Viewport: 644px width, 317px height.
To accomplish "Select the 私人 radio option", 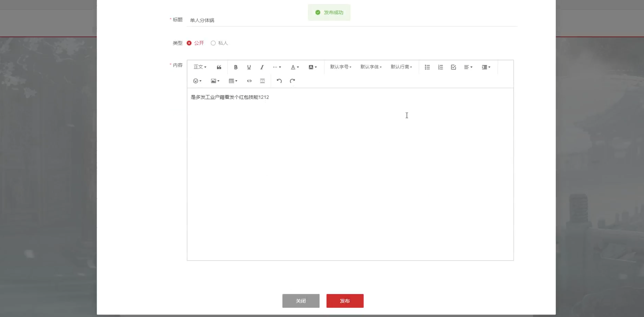I will (x=213, y=43).
